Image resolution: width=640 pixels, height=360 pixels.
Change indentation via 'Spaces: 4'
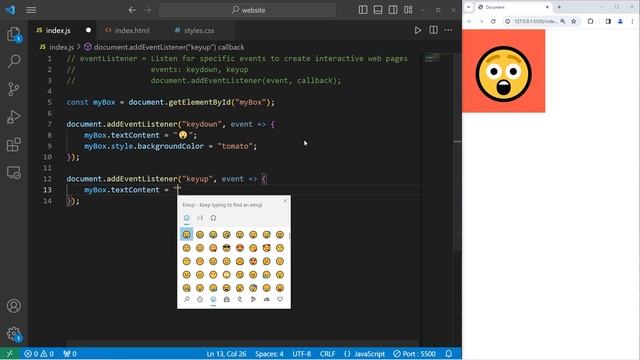pos(269,354)
